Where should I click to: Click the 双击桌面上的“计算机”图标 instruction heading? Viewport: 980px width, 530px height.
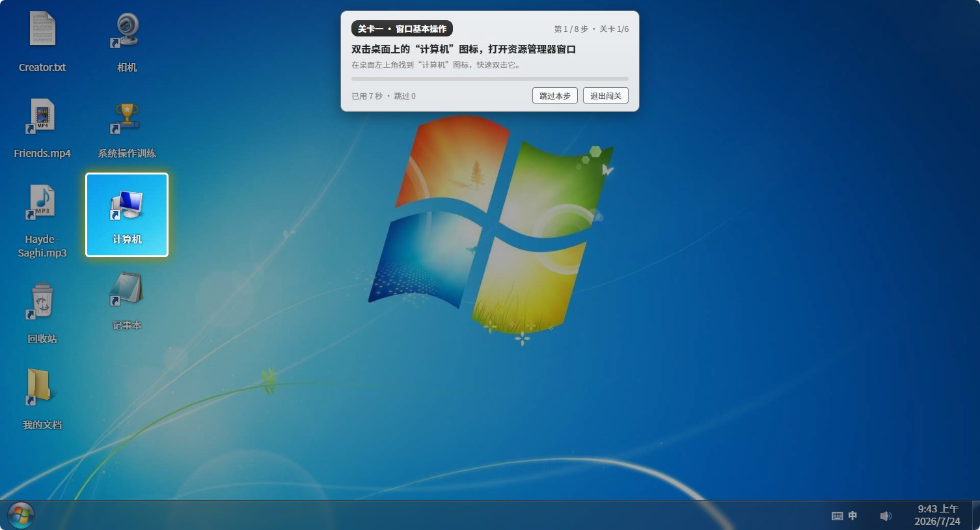pyautogui.click(x=464, y=49)
